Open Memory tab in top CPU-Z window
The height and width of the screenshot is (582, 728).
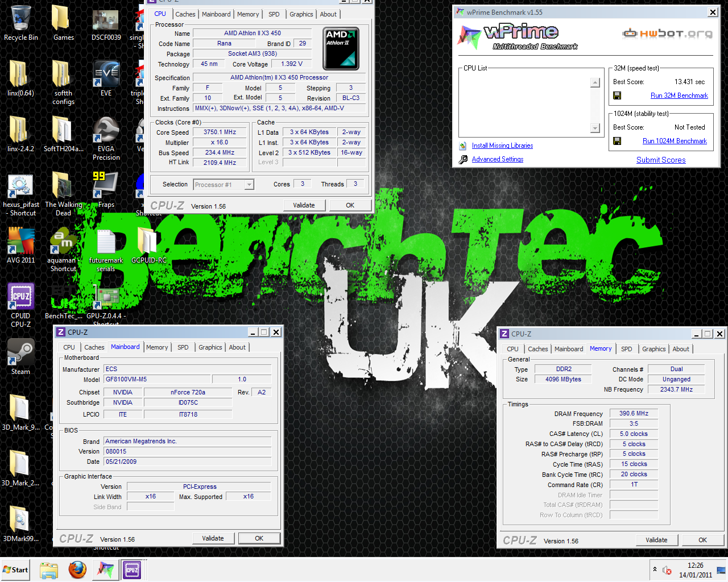pos(248,14)
